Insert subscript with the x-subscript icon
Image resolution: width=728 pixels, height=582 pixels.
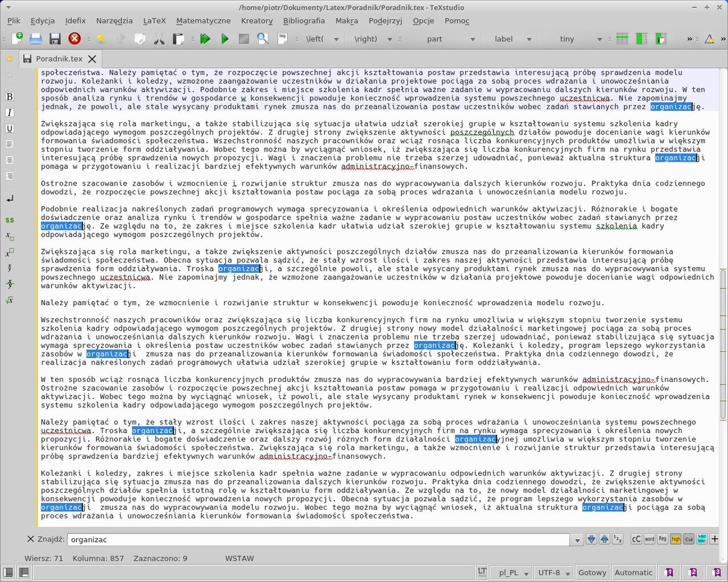pos(9,236)
